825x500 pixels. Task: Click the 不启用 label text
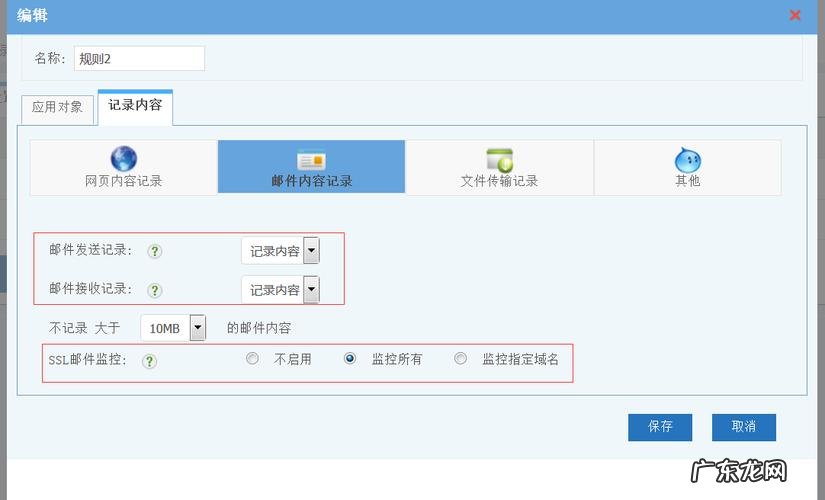(293, 359)
